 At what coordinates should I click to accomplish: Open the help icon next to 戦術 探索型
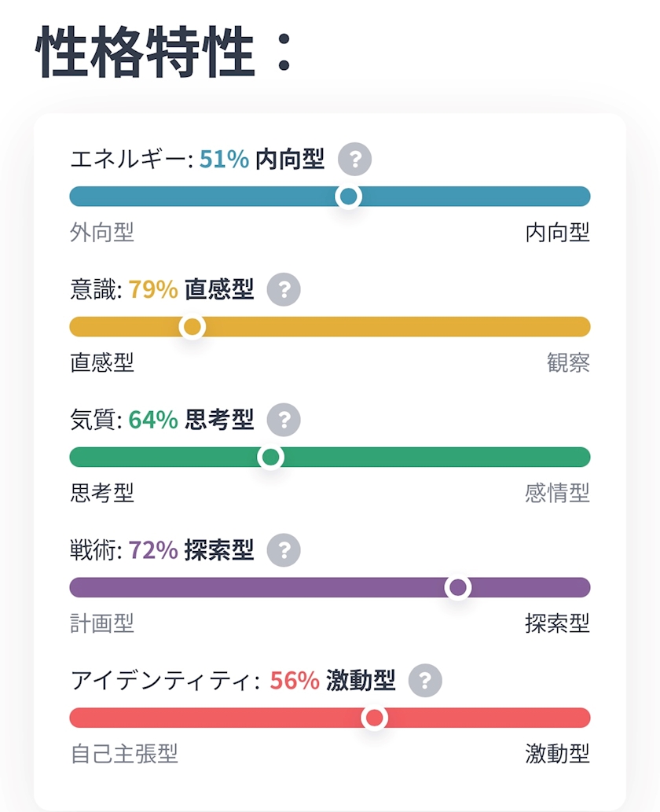[284, 550]
